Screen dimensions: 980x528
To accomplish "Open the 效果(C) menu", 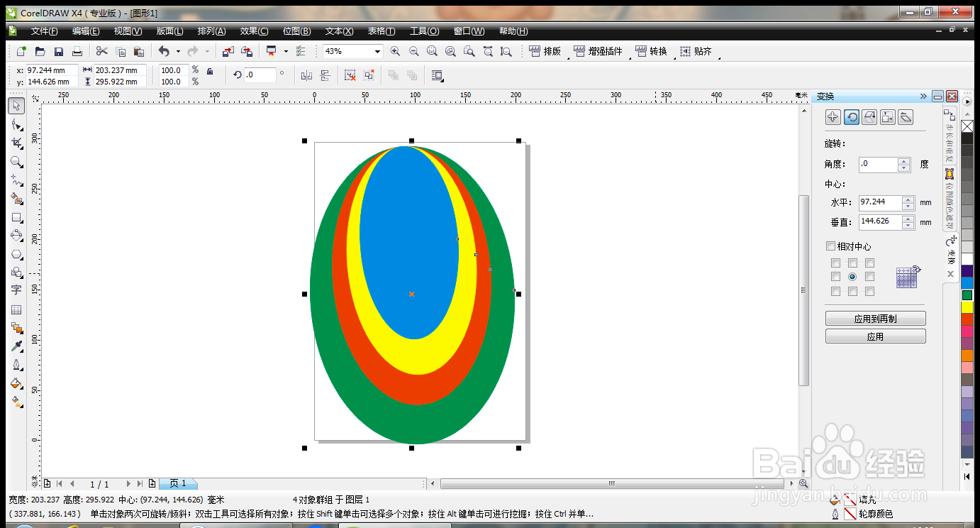I will click(x=254, y=31).
